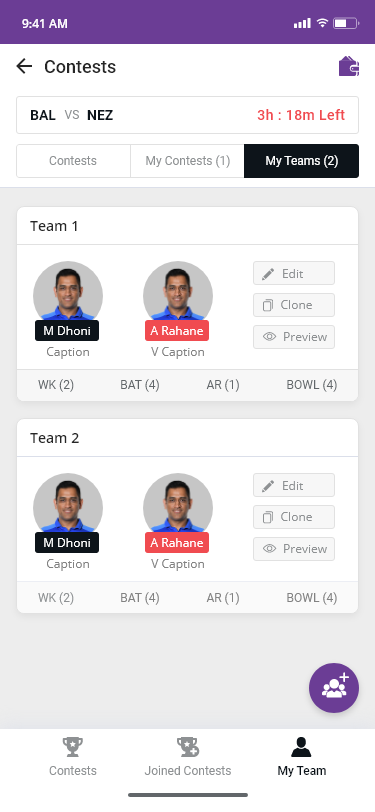Tap the back arrow beside Contests

coord(24,66)
